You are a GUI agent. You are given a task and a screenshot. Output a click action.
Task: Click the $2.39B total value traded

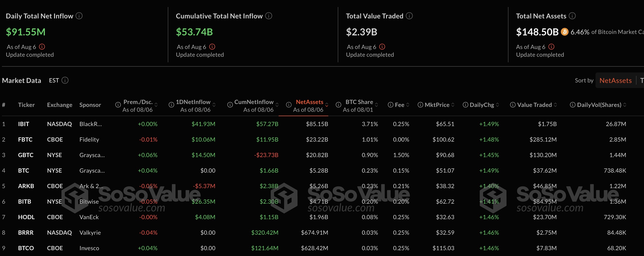coord(362,32)
